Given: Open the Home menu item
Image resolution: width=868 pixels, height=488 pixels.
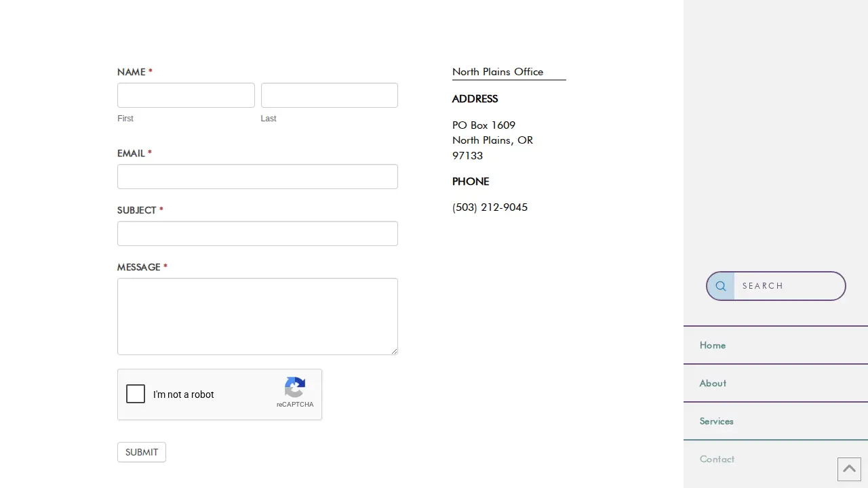Looking at the screenshot, I should 776,346.
